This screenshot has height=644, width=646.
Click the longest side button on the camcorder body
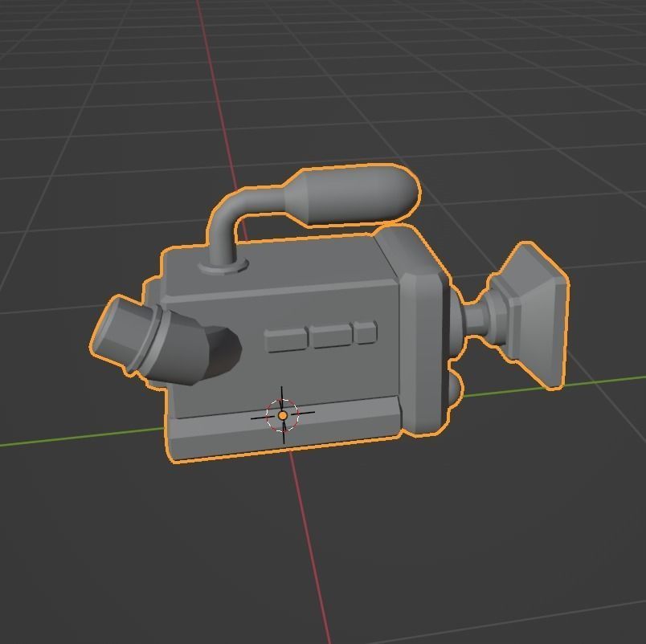(x=287, y=340)
